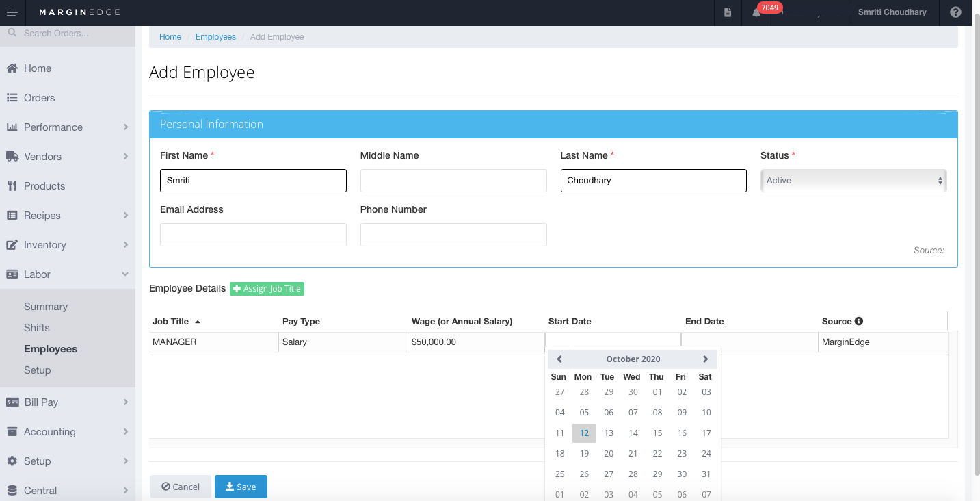Viewport: 980px width, 501px height.
Task: Click the Assign Job Title button
Action: pyautogui.click(x=267, y=289)
